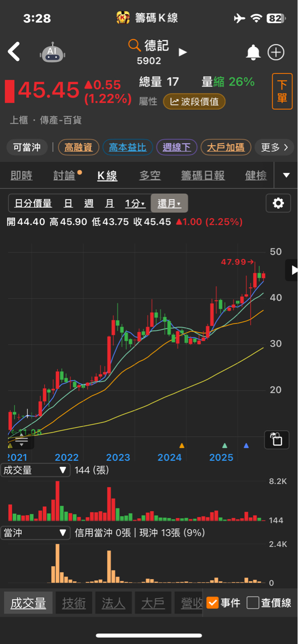Add stock with the plus circle icon

276,52
